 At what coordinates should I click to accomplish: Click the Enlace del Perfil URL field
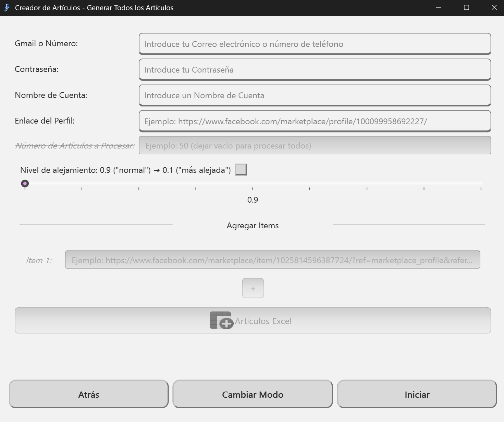(315, 121)
